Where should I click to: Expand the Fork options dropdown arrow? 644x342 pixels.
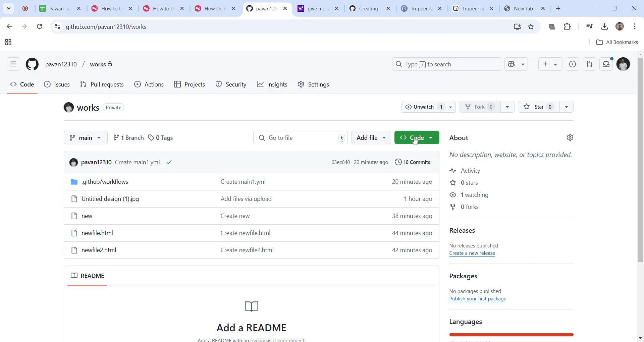[x=507, y=107]
